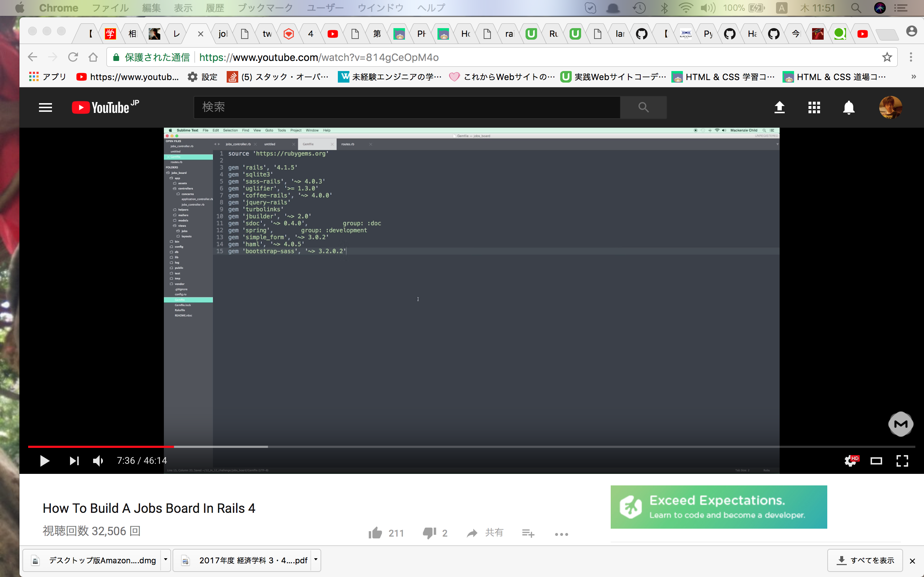Open the YouTube hamburger menu
The width and height of the screenshot is (924, 577).
click(x=45, y=107)
